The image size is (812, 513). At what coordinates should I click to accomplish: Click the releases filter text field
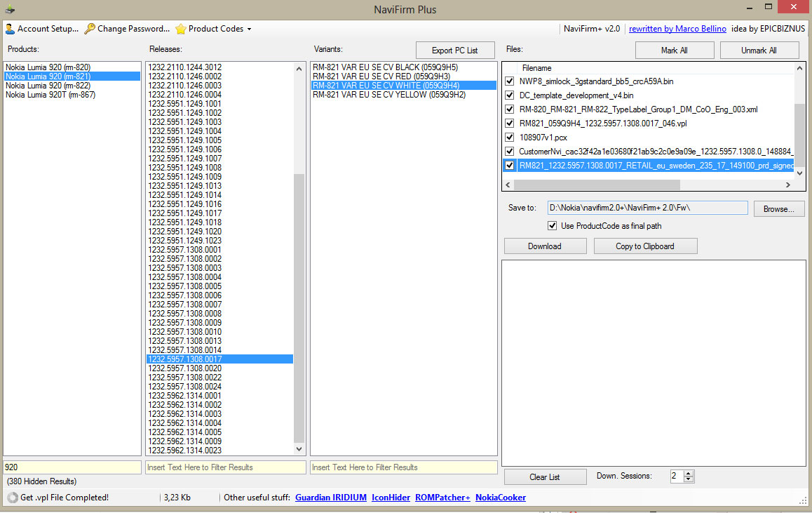point(226,467)
